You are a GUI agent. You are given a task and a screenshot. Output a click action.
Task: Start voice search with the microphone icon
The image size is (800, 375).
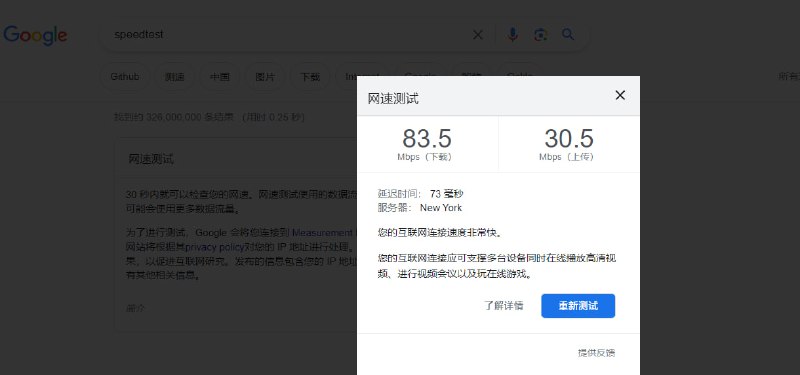pos(513,35)
